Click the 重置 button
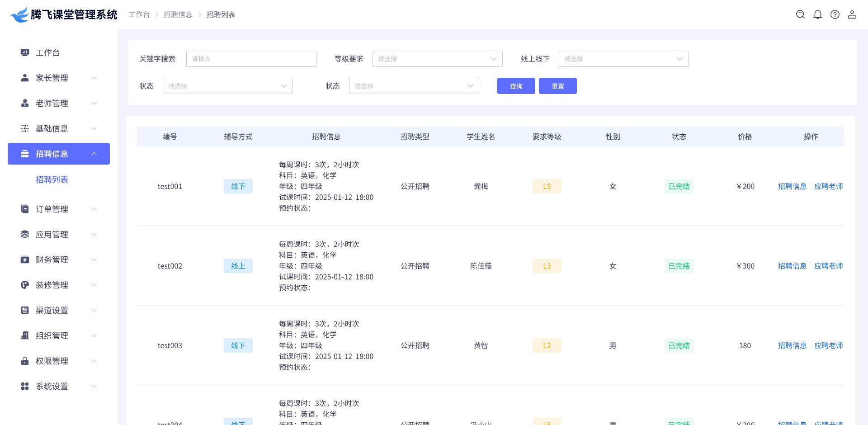The width and height of the screenshot is (868, 425). click(x=557, y=86)
